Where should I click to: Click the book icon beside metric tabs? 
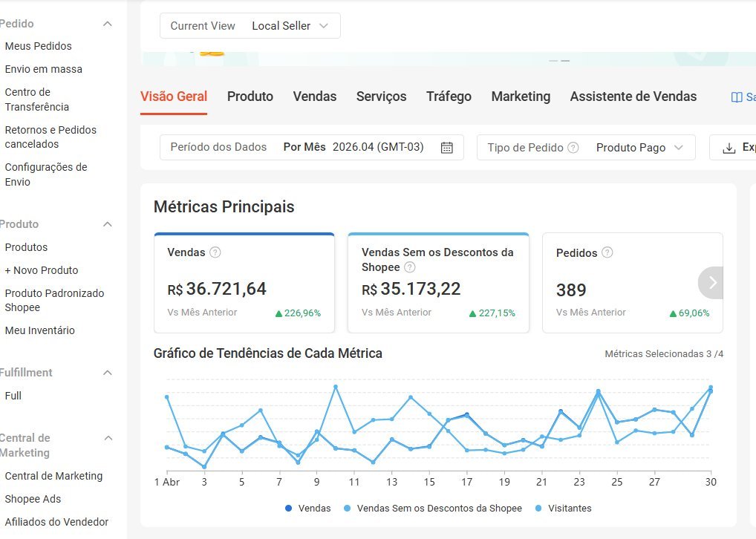pos(736,97)
